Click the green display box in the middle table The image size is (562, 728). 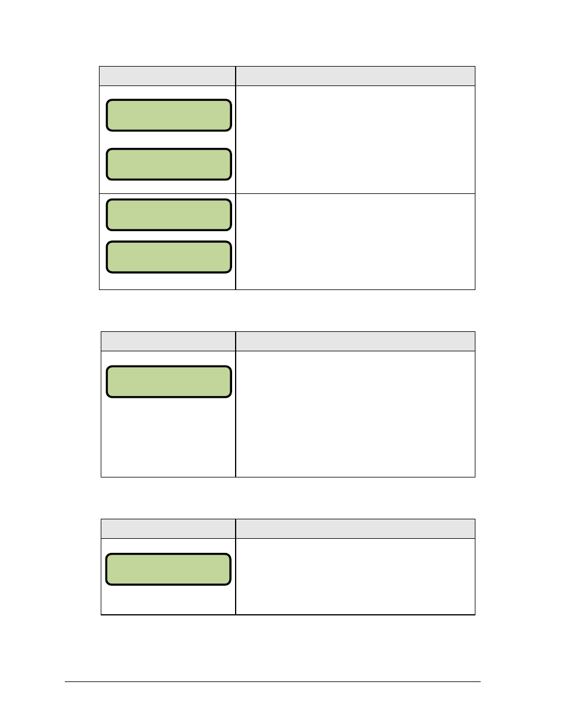pyautogui.click(x=168, y=381)
